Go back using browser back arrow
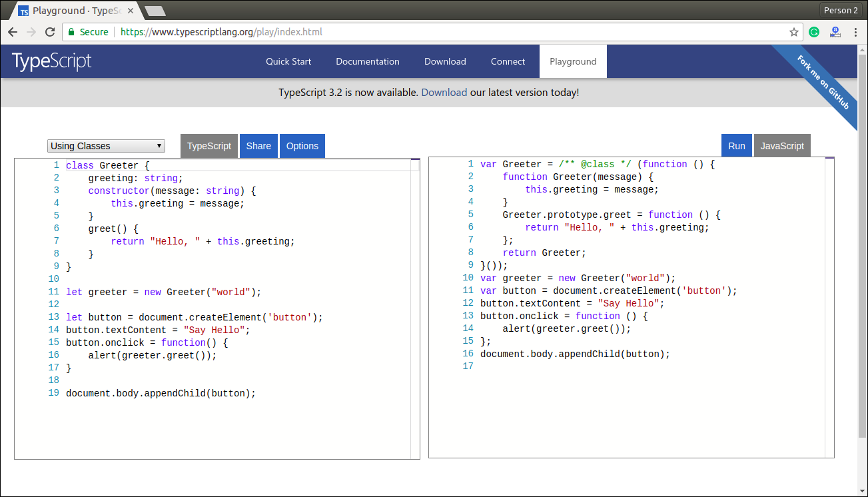The width and height of the screenshot is (868, 497). 13,32
